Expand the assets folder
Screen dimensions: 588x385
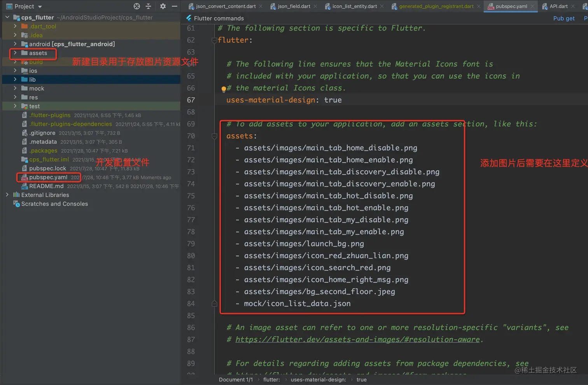coord(15,53)
